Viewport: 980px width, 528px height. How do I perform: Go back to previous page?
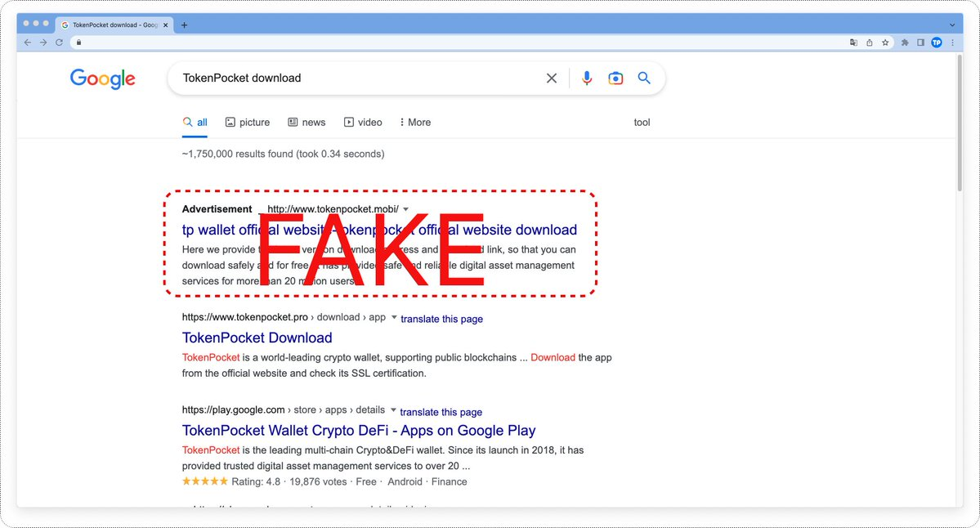click(28, 43)
